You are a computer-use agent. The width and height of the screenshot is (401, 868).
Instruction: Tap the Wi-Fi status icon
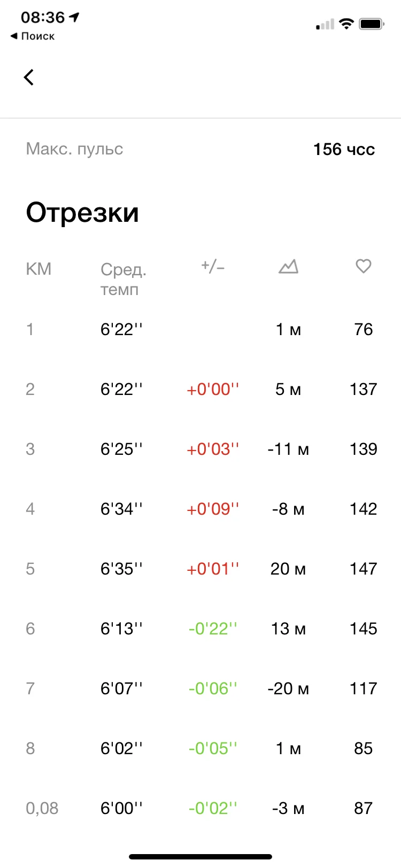[346, 24]
